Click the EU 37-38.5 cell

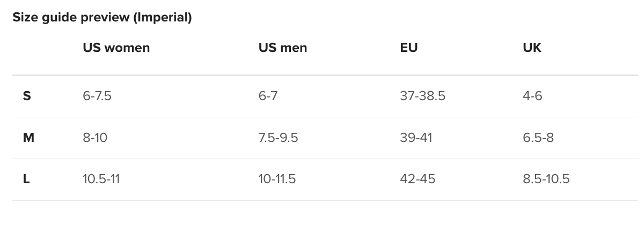[x=422, y=96]
